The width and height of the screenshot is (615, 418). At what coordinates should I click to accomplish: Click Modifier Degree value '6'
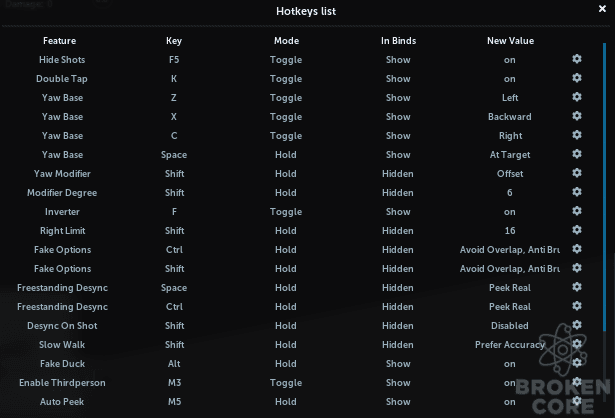509,193
